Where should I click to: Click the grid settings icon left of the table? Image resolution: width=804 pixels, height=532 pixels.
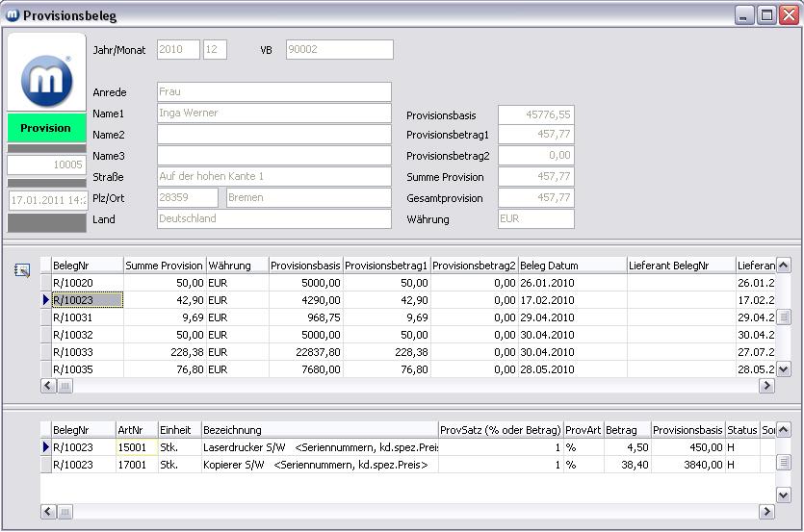(22, 270)
